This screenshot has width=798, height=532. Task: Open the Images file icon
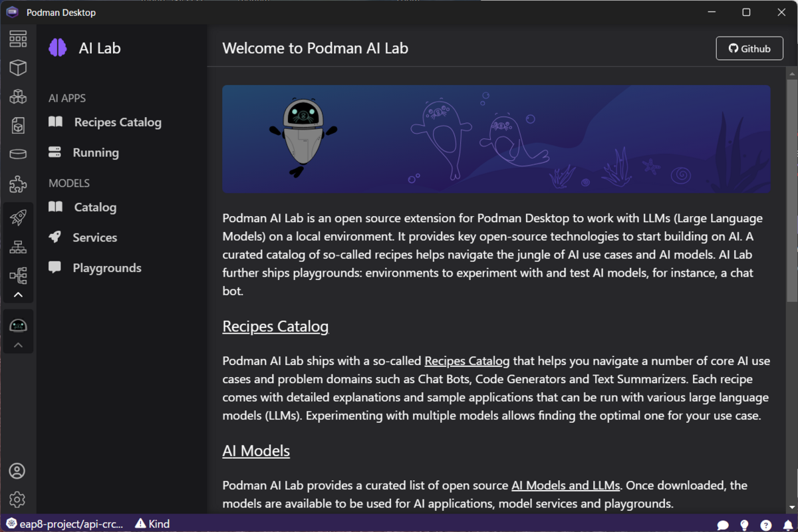(18, 125)
